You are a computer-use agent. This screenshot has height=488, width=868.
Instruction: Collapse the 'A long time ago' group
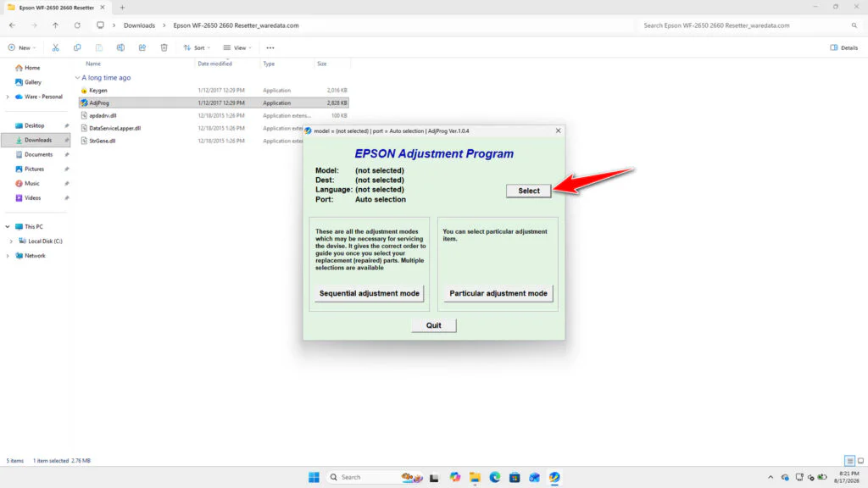tap(77, 78)
